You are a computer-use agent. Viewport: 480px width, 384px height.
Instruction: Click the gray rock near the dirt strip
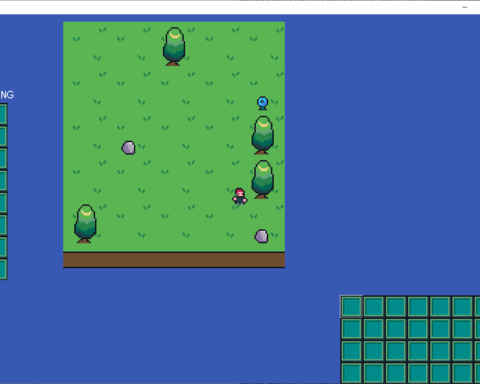pyautogui.click(x=261, y=236)
